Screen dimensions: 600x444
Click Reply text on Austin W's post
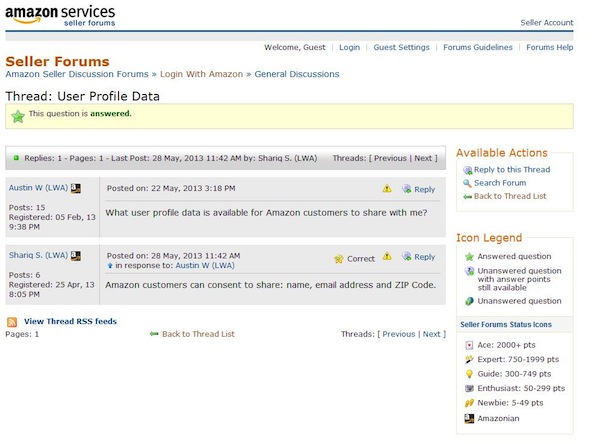424,189
